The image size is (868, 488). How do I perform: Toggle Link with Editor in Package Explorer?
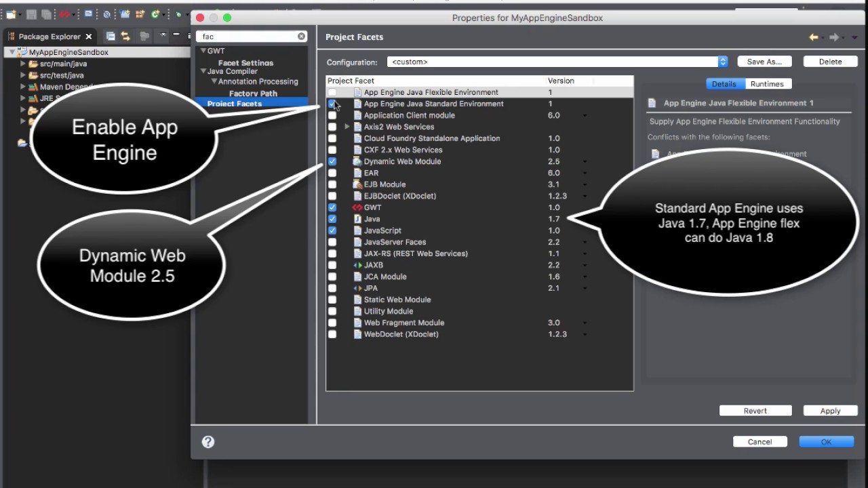pyautogui.click(x=125, y=36)
